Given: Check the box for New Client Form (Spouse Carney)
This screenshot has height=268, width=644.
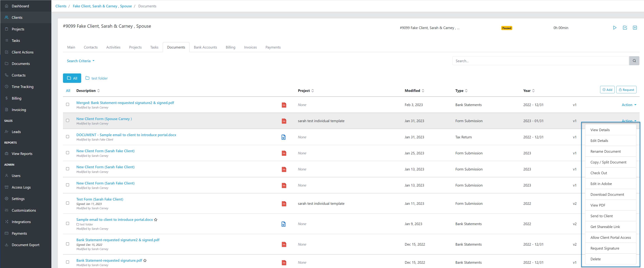Looking at the screenshot, I should [x=68, y=120].
